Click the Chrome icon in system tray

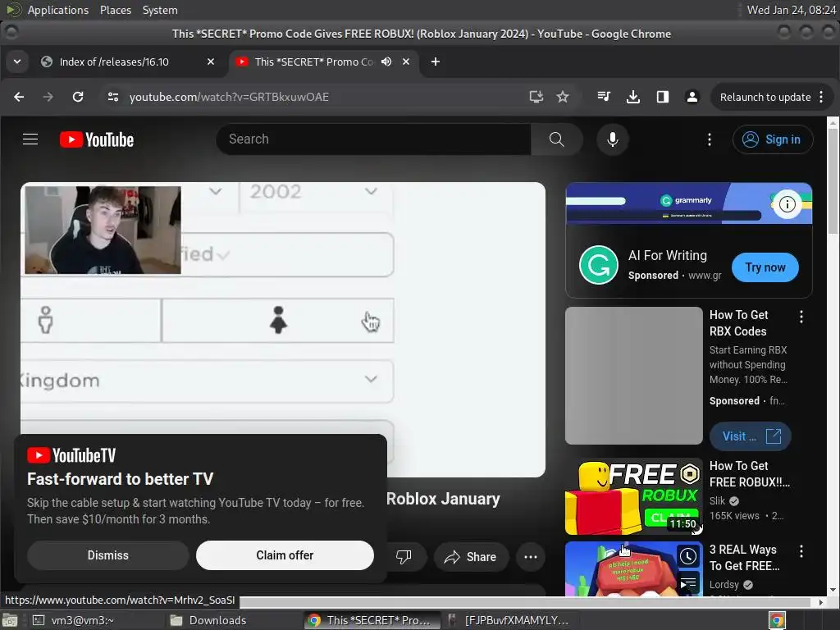pyautogui.click(x=778, y=620)
